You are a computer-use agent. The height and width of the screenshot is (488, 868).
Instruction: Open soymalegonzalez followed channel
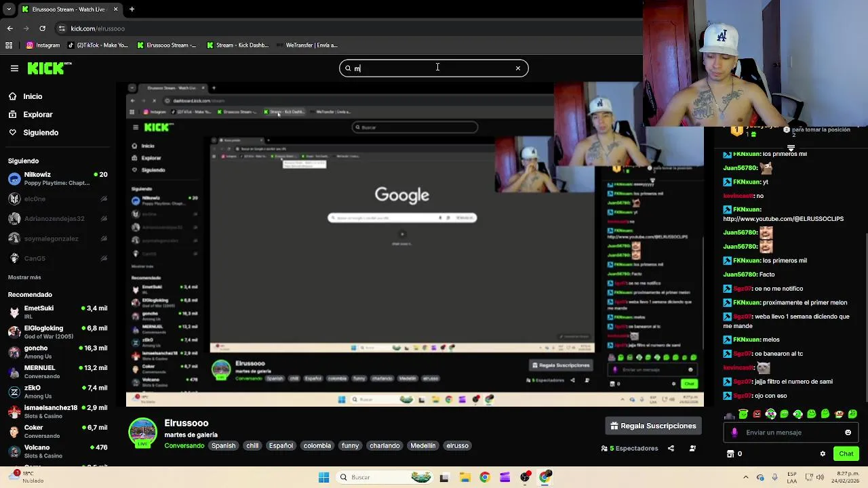click(x=57, y=239)
